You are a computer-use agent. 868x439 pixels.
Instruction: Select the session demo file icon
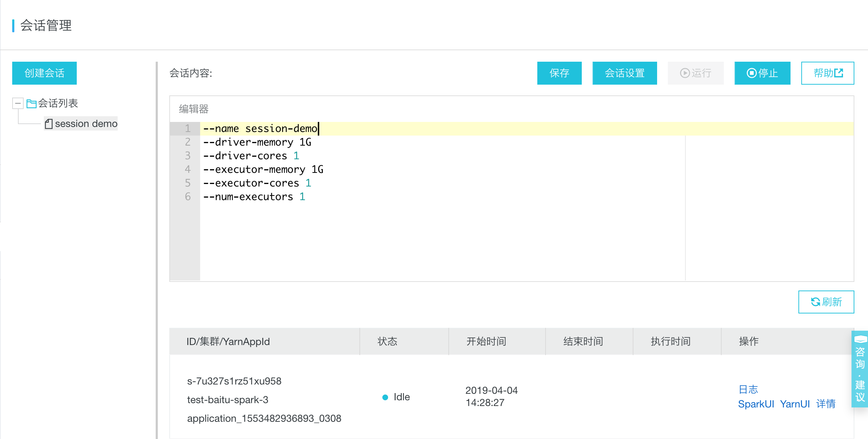[x=49, y=124]
